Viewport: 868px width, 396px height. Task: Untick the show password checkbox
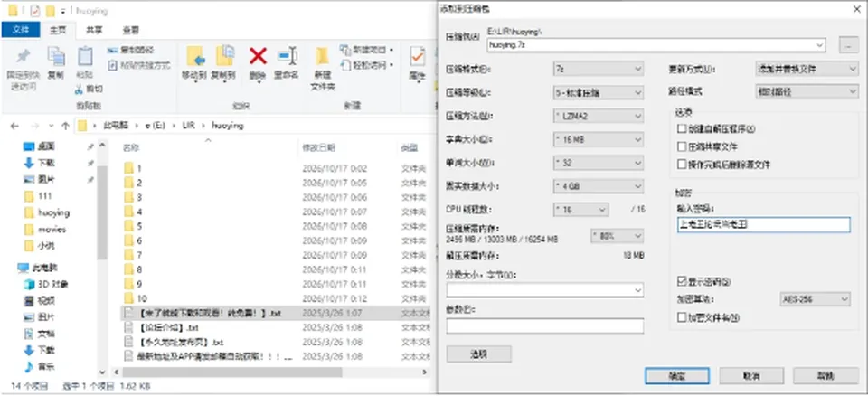682,282
